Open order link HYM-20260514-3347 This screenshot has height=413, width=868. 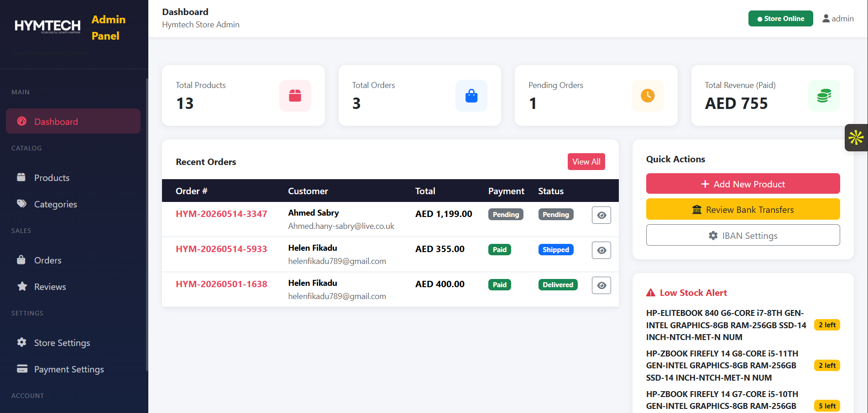tap(221, 214)
